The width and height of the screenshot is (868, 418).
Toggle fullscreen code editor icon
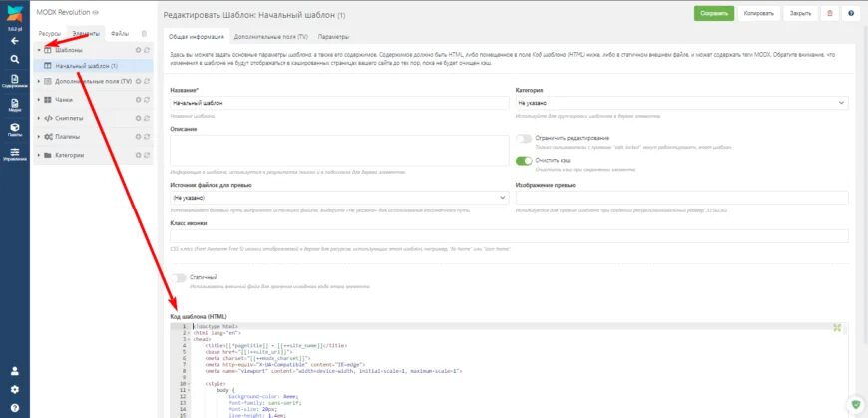pos(837,327)
